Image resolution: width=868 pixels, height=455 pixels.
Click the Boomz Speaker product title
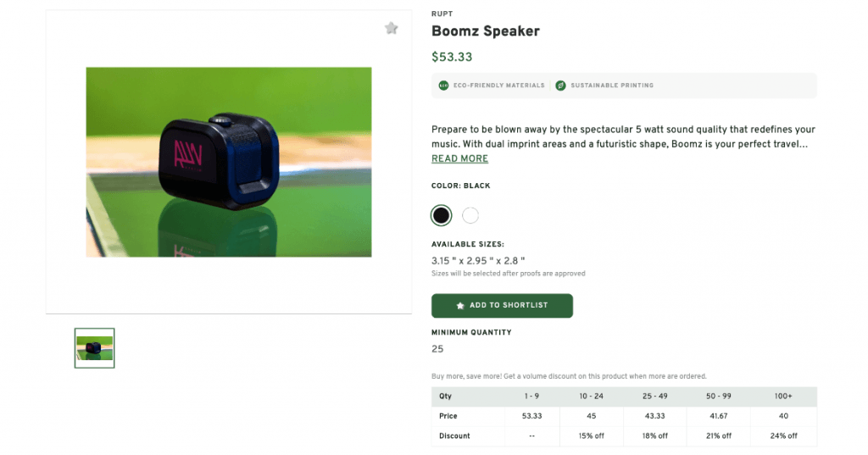pyautogui.click(x=485, y=31)
